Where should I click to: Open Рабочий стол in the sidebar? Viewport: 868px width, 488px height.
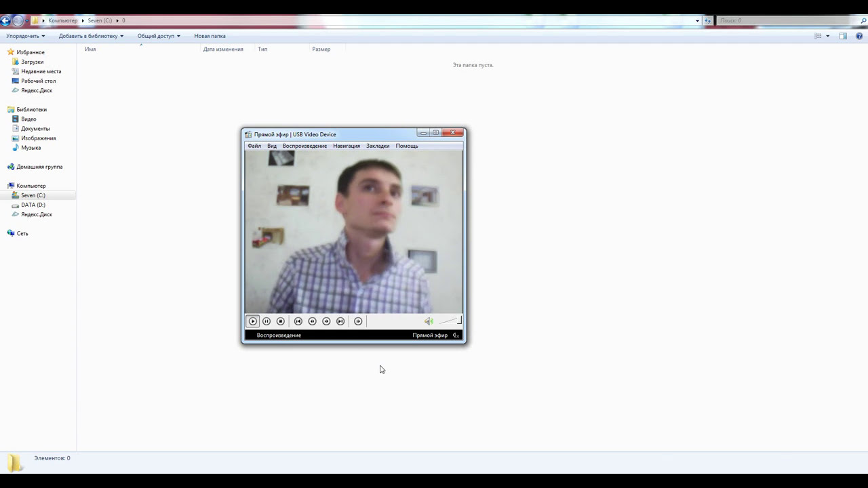pos(38,81)
